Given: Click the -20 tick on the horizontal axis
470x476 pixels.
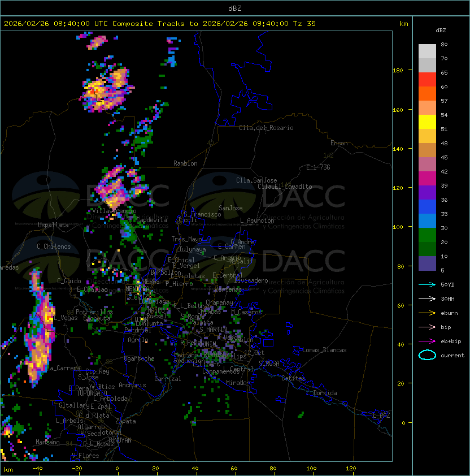Looking at the screenshot, I should 77,469.
